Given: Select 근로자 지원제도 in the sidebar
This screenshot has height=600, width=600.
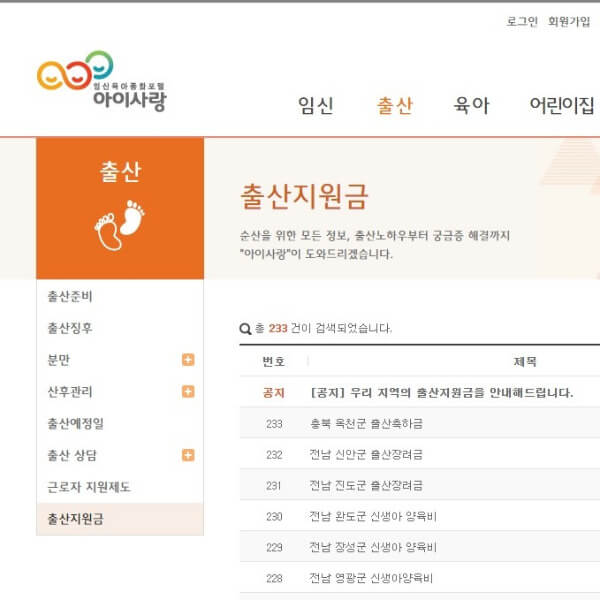Looking at the screenshot, I should [x=89, y=487].
